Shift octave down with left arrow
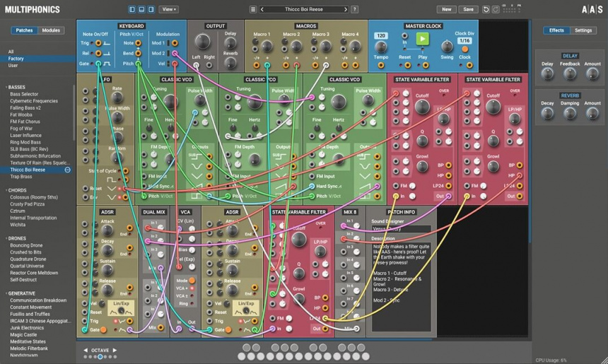Screen dimensions: 608x364 tap(86, 350)
